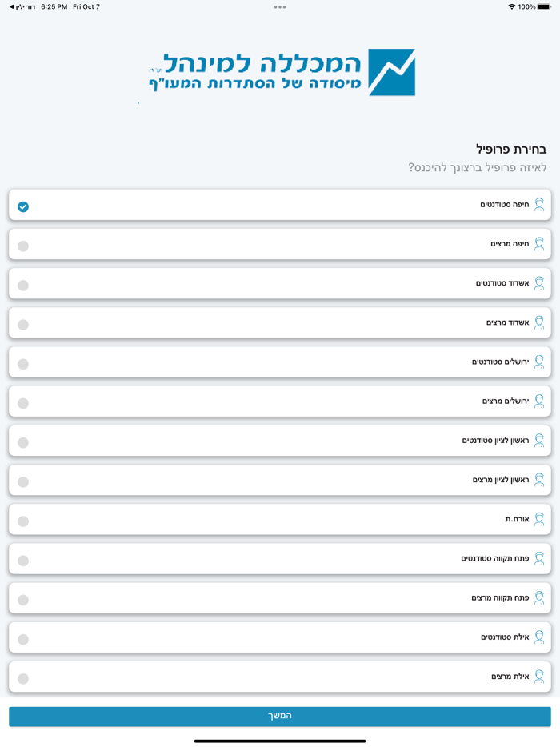Tap the battery indicator in status bar
The height and width of the screenshot is (747, 560).
pos(544,6)
